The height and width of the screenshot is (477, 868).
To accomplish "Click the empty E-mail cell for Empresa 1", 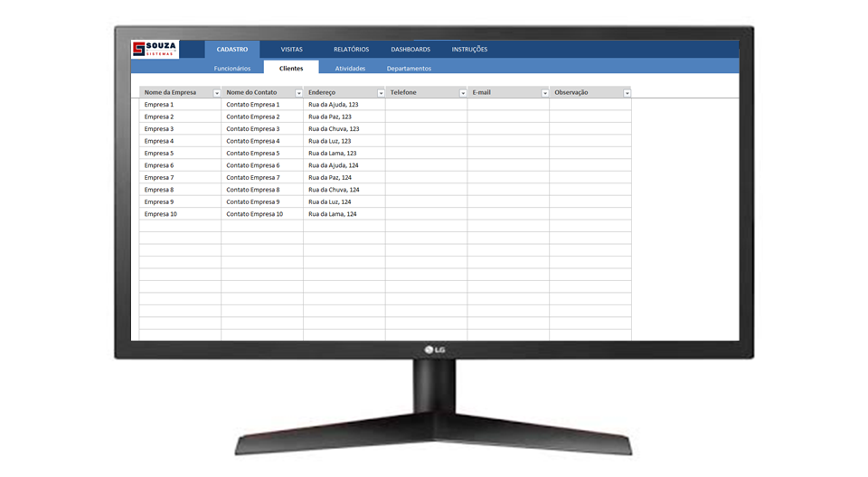I will tap(507, 105).
